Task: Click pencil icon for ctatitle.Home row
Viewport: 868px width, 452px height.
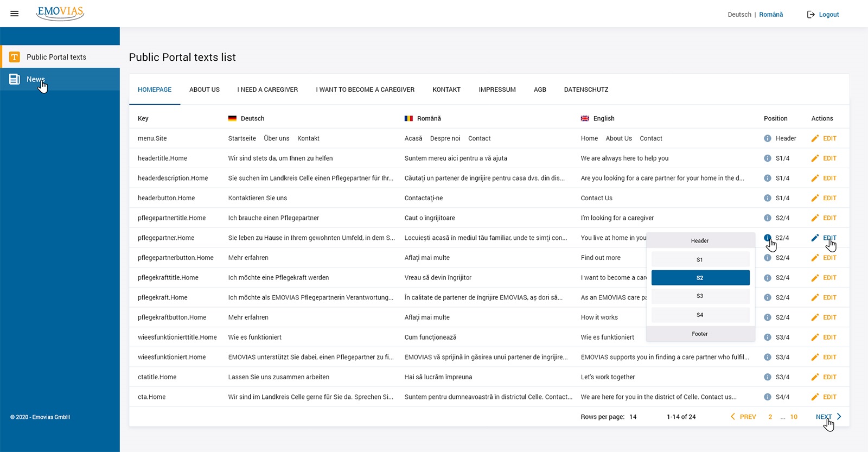Action: pyautogui.click(x=815, y=377)
